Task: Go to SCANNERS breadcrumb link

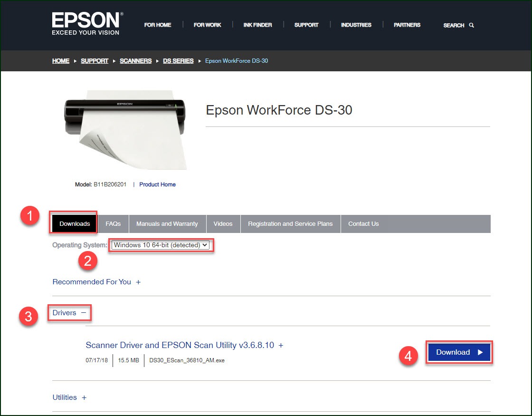Action: point(135,61)
